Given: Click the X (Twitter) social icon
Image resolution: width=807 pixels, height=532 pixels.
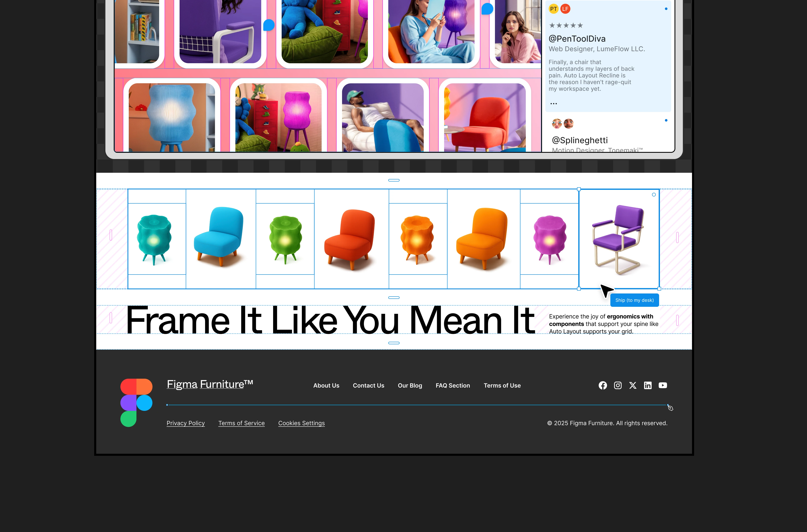Looking at the screenshot, I should coord(632,385).
